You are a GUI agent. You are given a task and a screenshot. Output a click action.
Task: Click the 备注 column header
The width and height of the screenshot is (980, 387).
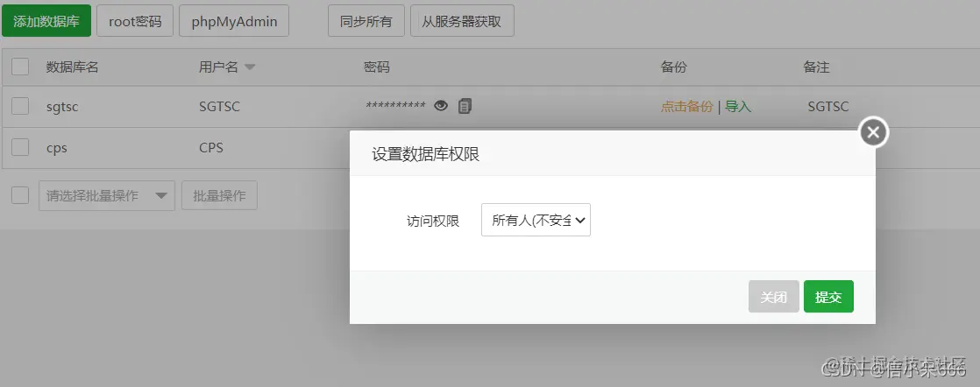tap(816, 67)
